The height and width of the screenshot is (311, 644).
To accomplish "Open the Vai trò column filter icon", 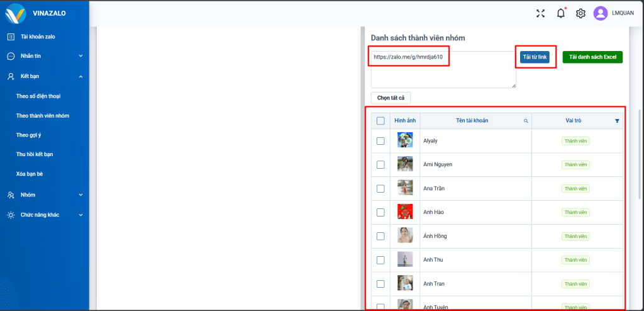I will point(617,121).
